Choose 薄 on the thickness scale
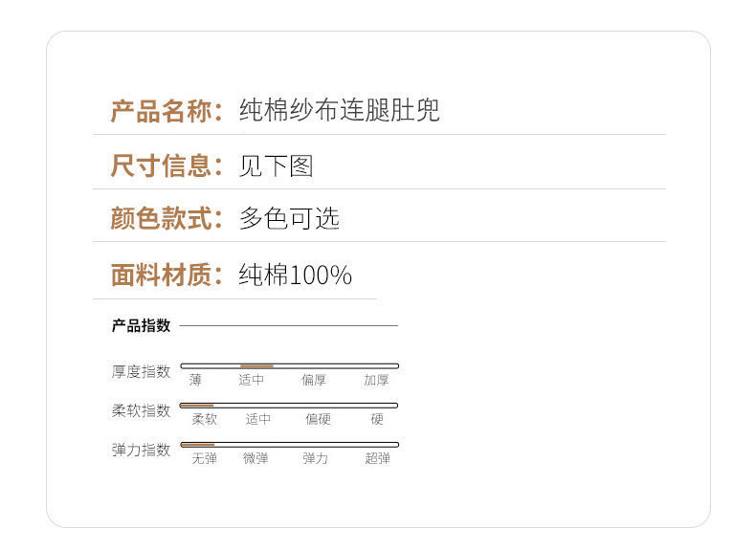This screenshot has width=756, height=551. click(x=195, y=380)
